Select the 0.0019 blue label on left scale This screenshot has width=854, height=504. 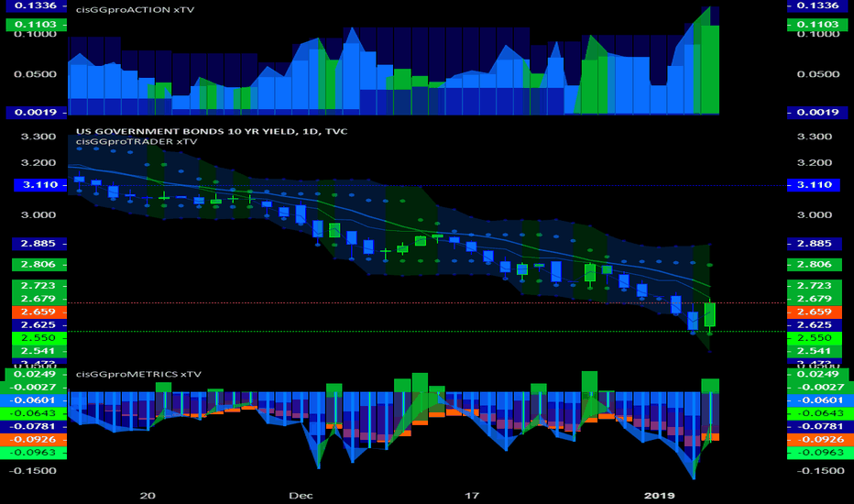tap(36, 112)
